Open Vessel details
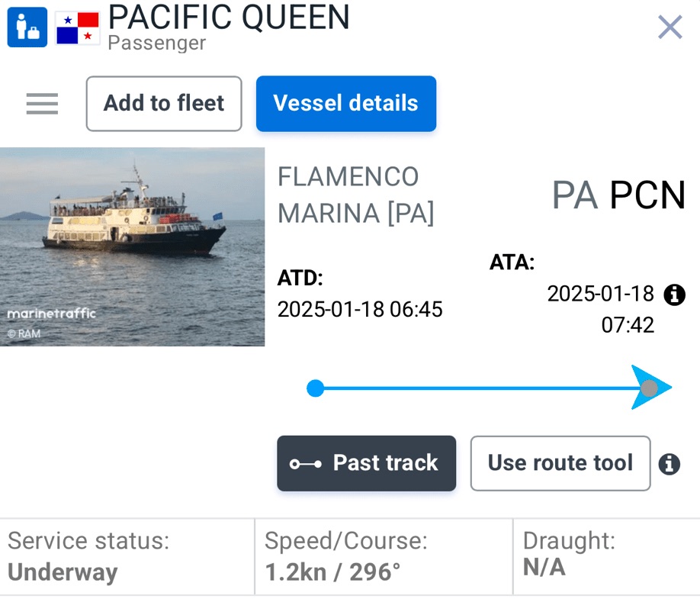 345,104
